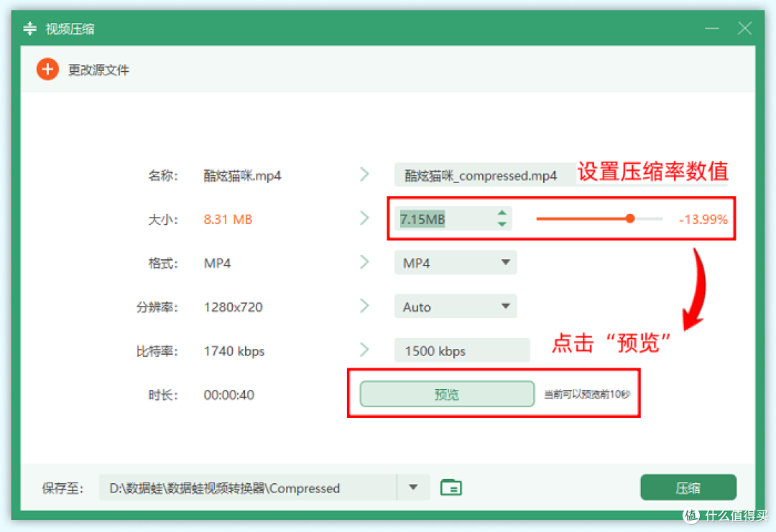Open the output folder browse icon
Screen dimensions: 776x532
point(451,487)
